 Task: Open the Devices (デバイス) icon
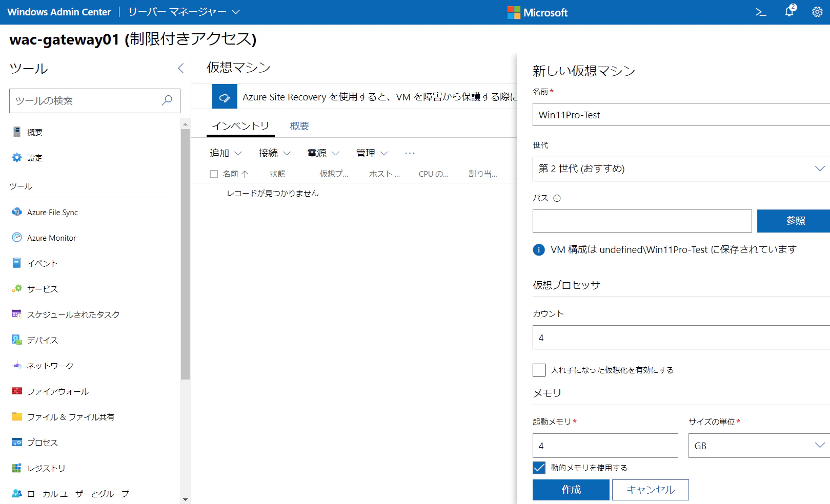[17, 340]
